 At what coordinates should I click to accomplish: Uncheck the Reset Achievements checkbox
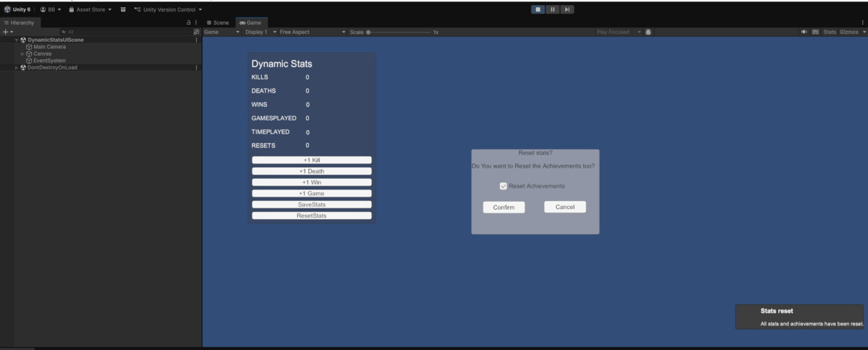point(503,186)
